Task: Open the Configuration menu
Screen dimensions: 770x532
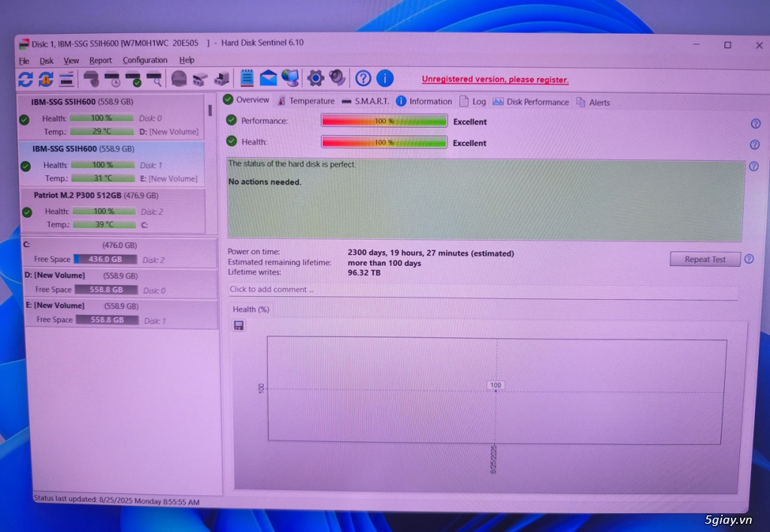Action: (x=145, y=61)
